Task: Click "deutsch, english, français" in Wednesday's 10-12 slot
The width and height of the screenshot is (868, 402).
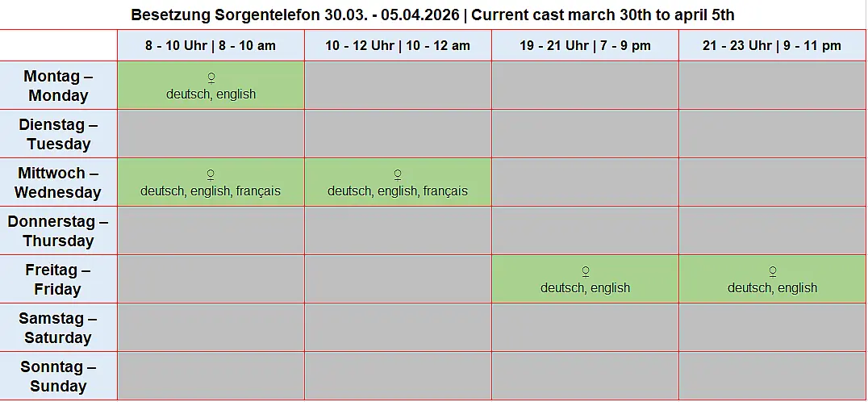Action: tap(398, 191)
